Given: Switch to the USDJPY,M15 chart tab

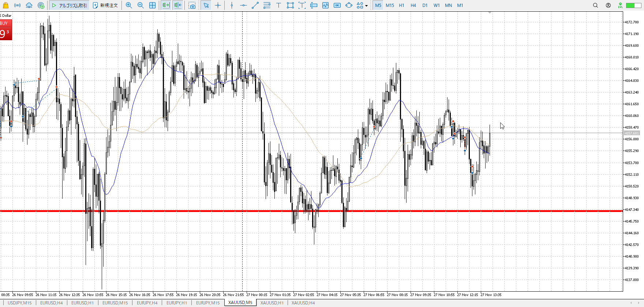Looking at the screenshot, I should pos(20,303).
